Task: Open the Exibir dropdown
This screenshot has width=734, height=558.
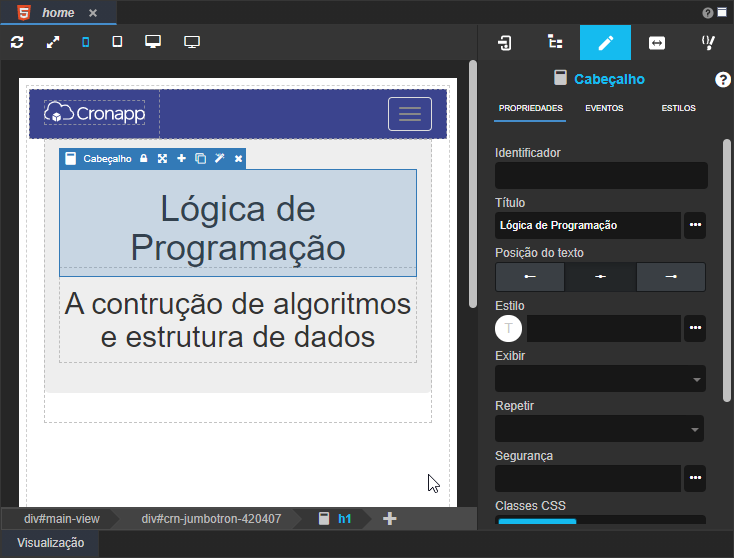Action: tap(600, 379)
